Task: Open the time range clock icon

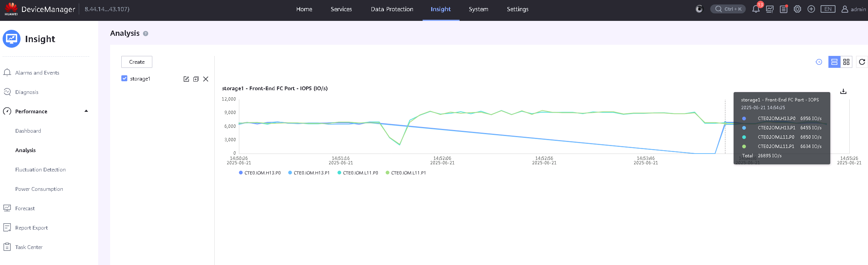Action: 819,62
